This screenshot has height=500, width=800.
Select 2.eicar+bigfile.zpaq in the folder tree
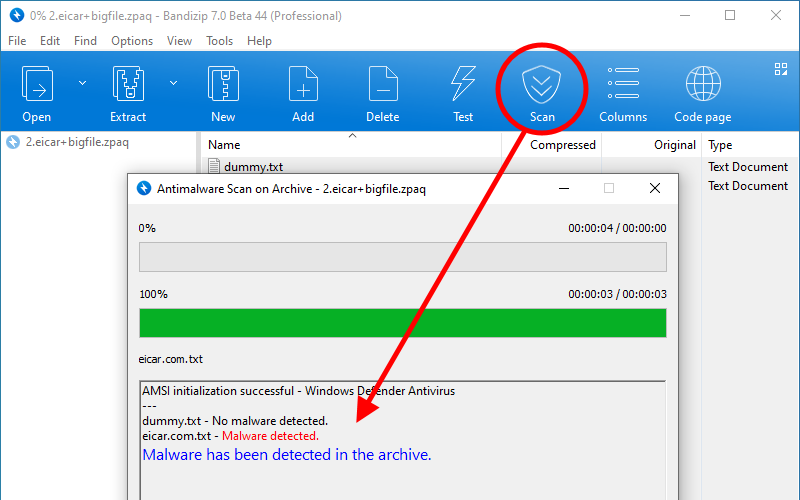point(76,142)
